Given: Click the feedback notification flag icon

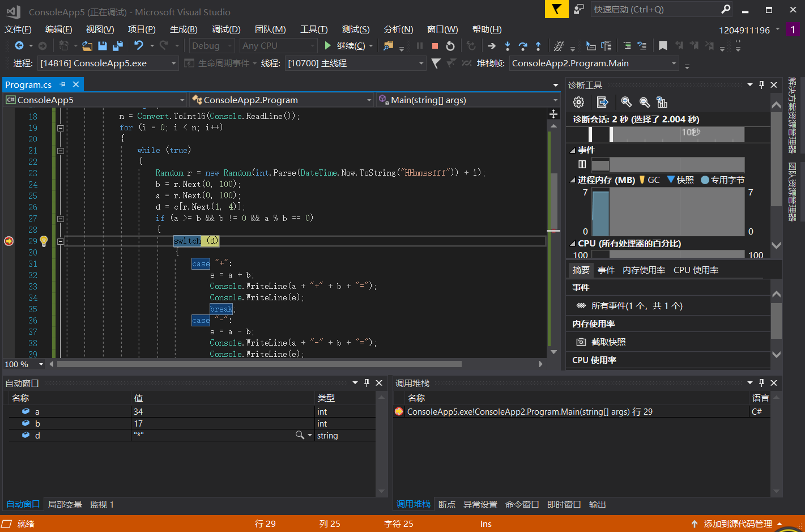Looking at the screenshot, I should tap(557, 9).
